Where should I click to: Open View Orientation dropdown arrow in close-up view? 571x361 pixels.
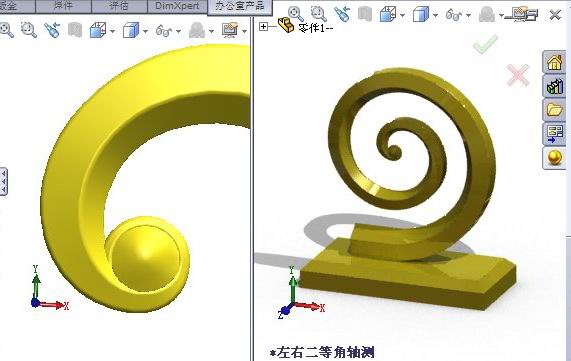[112, 31]
